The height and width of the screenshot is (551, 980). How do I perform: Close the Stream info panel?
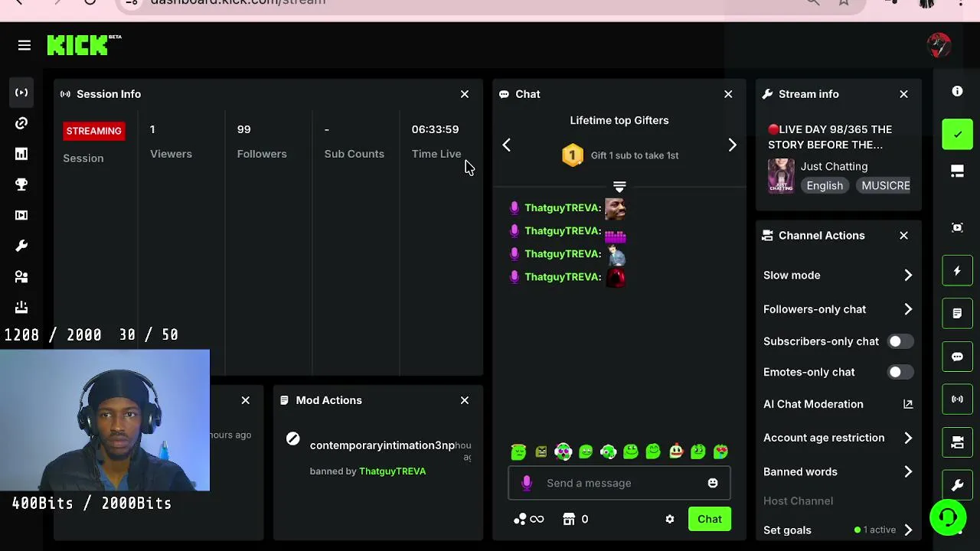pos(903,94)
